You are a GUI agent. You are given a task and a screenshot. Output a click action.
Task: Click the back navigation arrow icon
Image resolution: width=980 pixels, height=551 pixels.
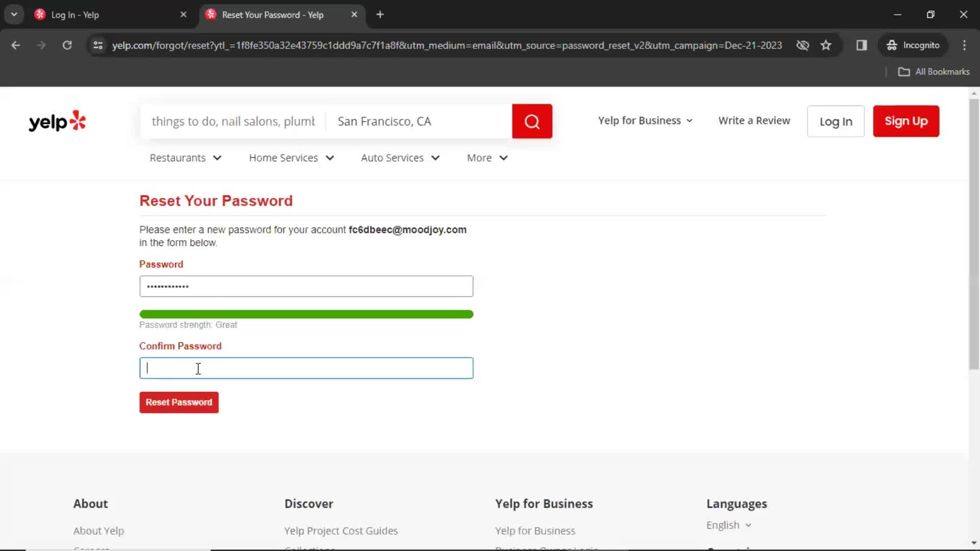(x=15, y=45)
